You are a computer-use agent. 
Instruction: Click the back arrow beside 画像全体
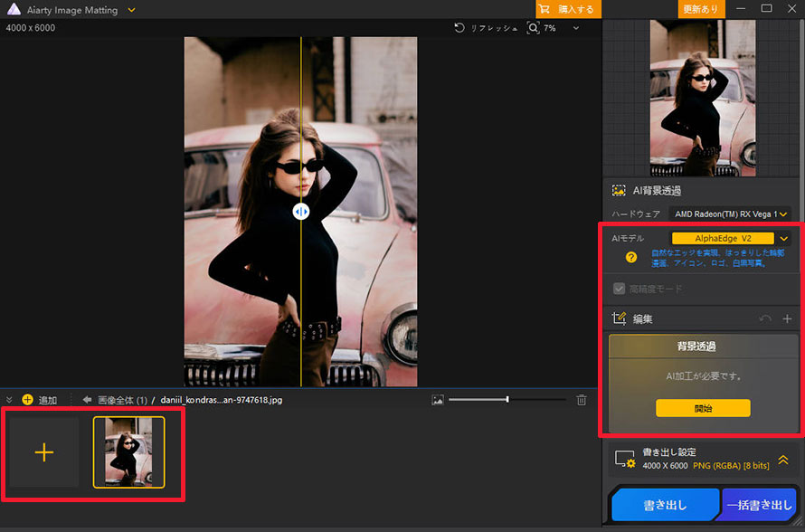tap(87, 400)
